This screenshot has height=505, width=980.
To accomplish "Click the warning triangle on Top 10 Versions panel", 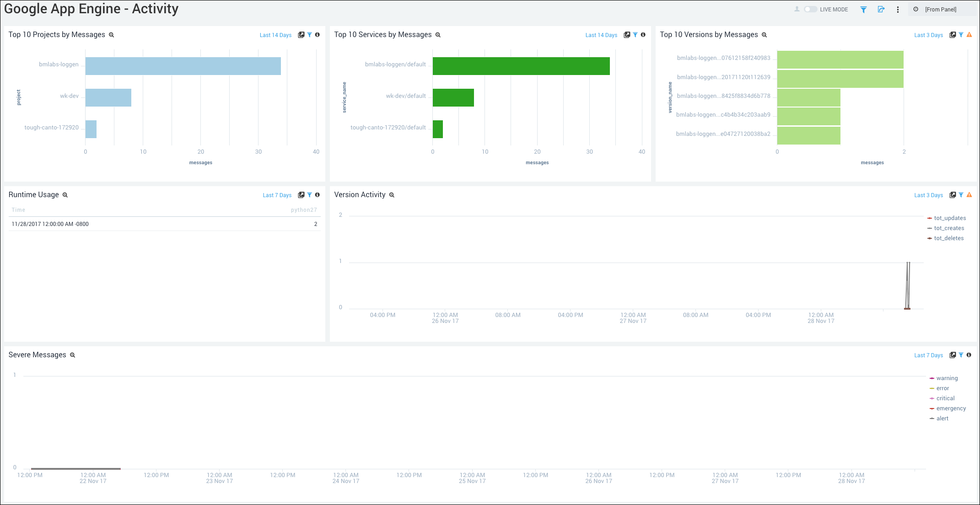I will click(x=970, y=35).
